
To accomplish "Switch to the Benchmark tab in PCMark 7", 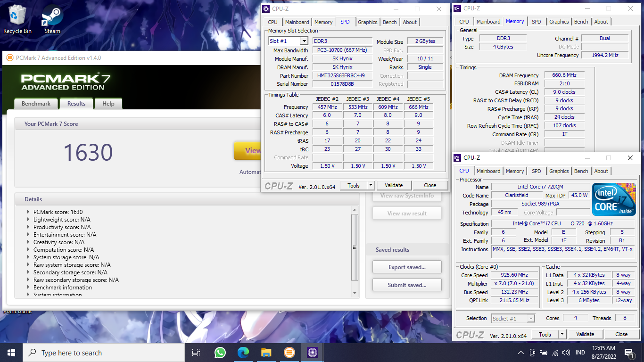I will (x=36, y=104).
